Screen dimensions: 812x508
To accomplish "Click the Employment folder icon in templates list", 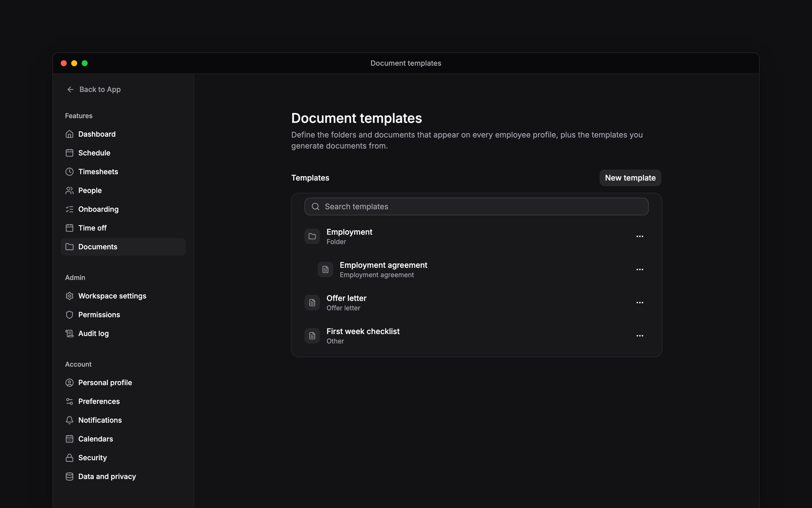I will pyautogui.click(x=312, y=237).
